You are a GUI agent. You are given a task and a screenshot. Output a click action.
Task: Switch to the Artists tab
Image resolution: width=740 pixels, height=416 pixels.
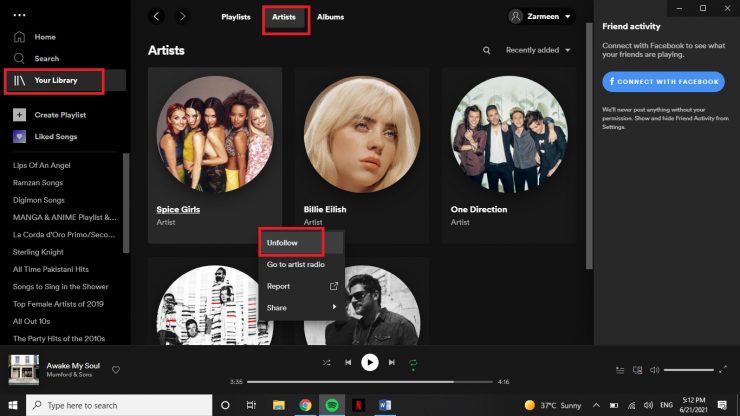(x=284, y=17)
